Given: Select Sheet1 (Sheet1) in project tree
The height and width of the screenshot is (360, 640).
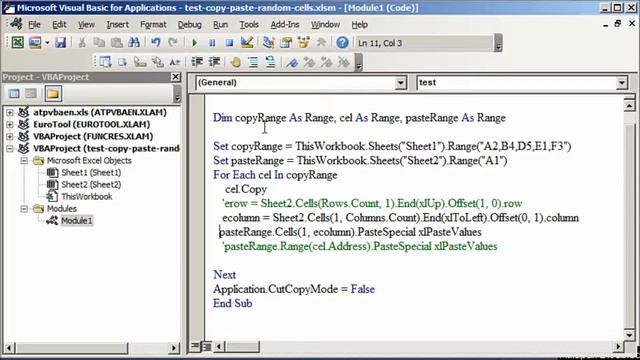Looking at the screenshot, I should click(91, 173).
